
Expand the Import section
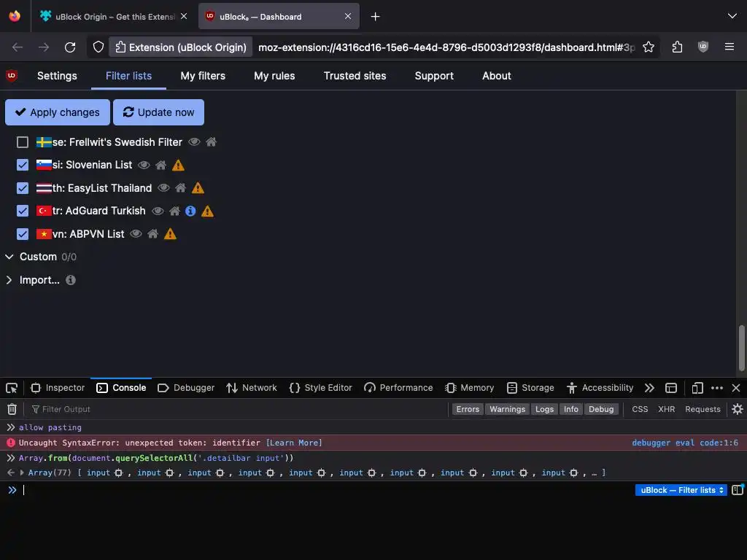coord(9,280)
